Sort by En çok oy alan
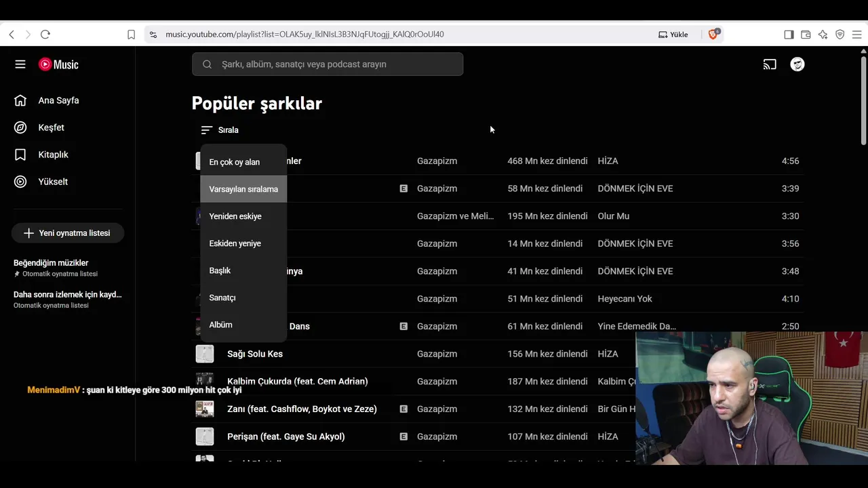The height and width of the screenshot is (488, 868). (243, 162)
